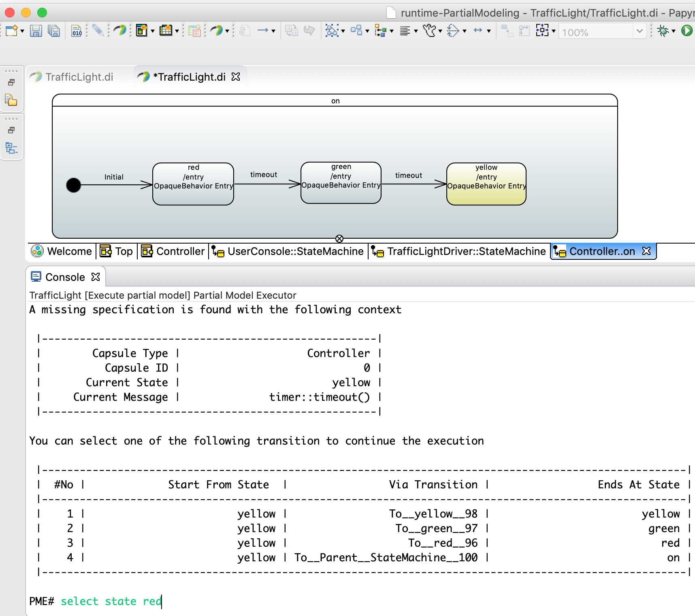Open the Arrange All dropdown arrow

[343, 31]
